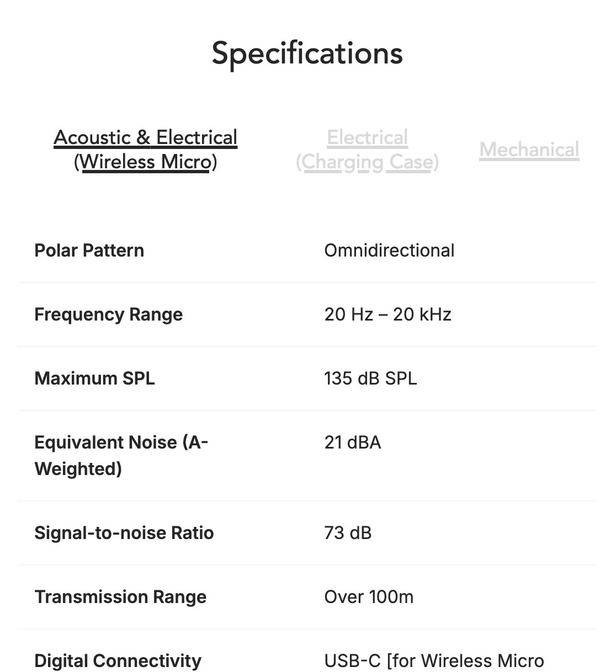Viewport: 616px width, 672px height.
Task: Switch to the Mechanical specifications tab
Action: point(529,150)
